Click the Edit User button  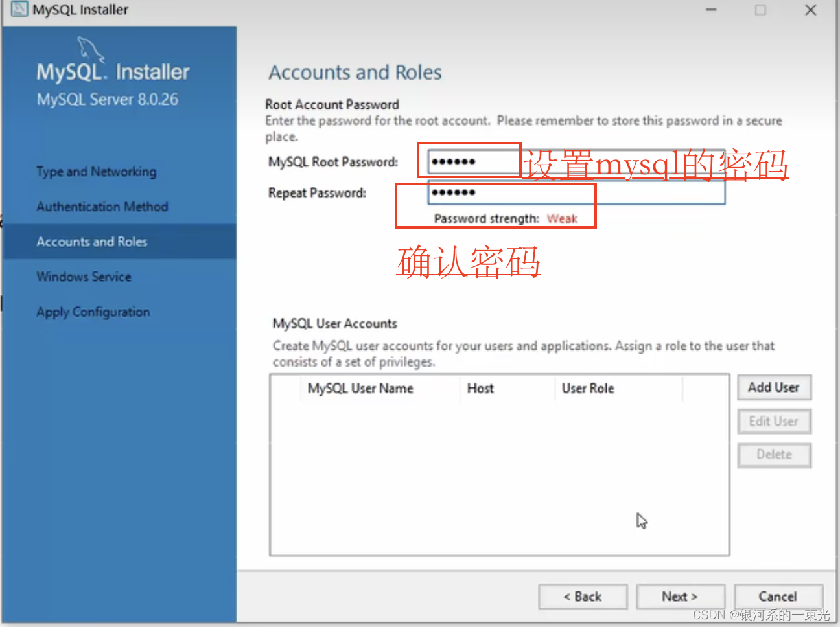774,421
